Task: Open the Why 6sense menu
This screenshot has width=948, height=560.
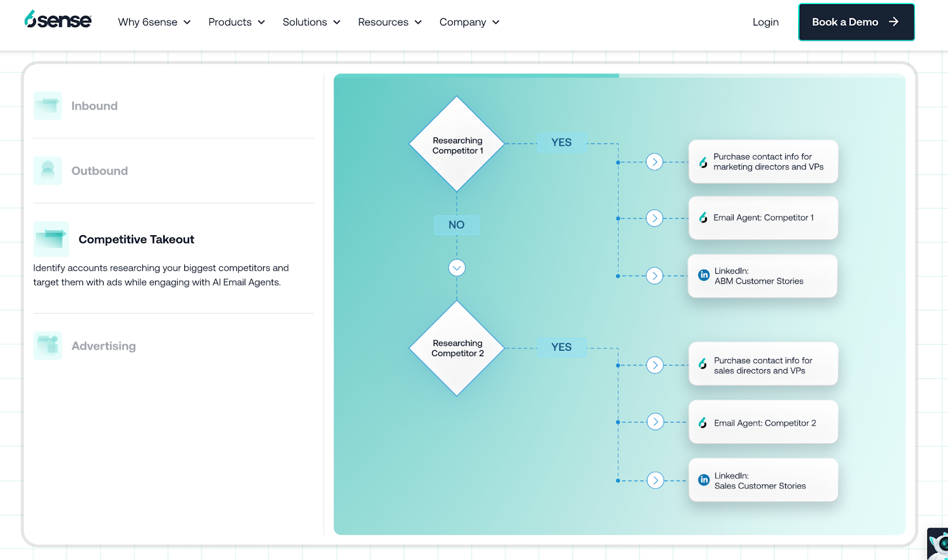Action: 153,22
